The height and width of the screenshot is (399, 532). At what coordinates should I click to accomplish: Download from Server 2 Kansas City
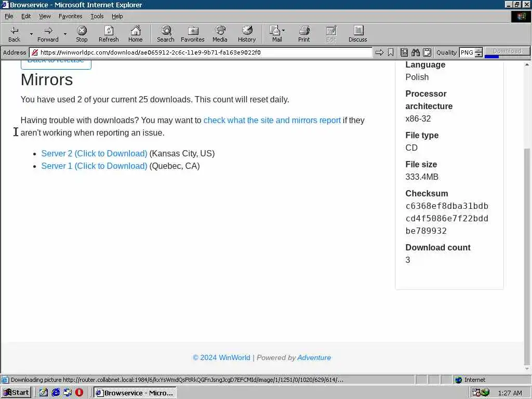click(x=94, y=153)
